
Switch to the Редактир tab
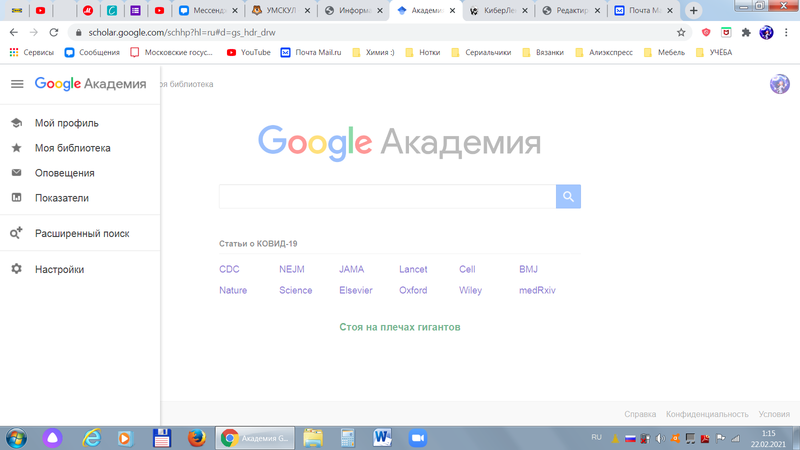click(x=571, y=10)
